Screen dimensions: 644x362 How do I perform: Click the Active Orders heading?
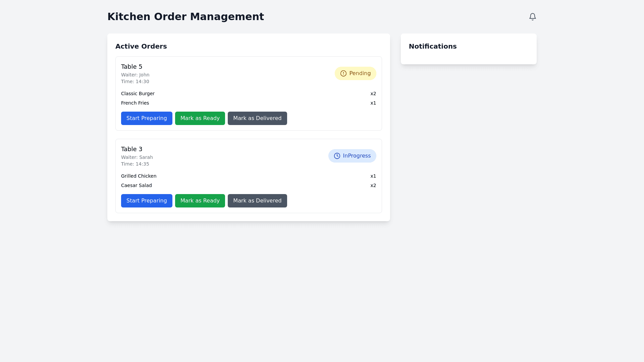pos(141,46)
